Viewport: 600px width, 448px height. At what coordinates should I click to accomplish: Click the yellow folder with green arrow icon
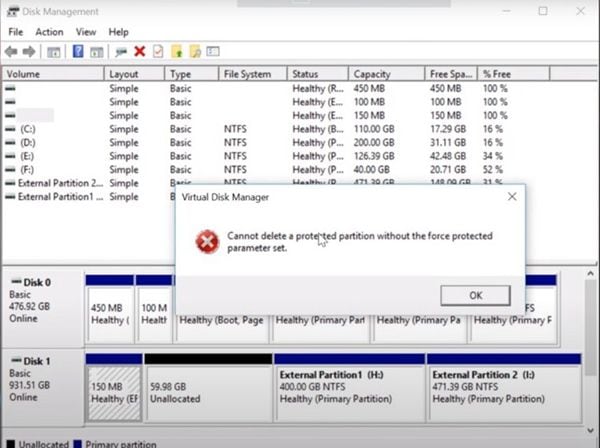177,51
